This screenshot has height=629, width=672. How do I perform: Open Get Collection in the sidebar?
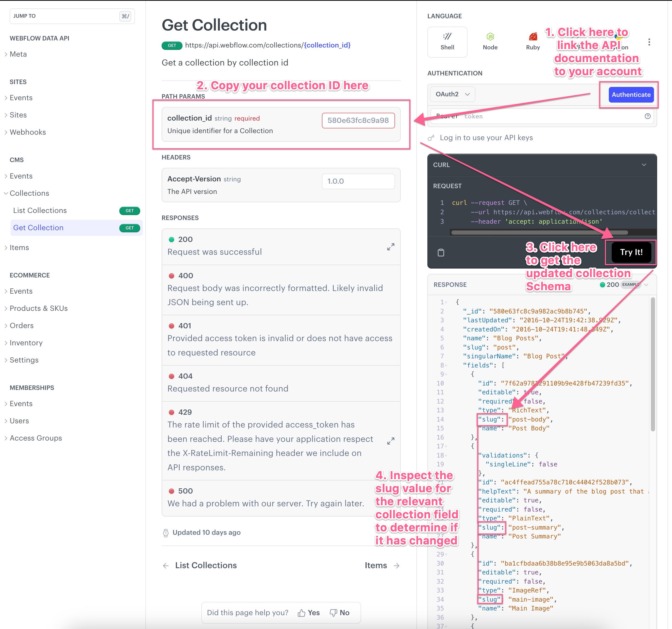point(77,228)
